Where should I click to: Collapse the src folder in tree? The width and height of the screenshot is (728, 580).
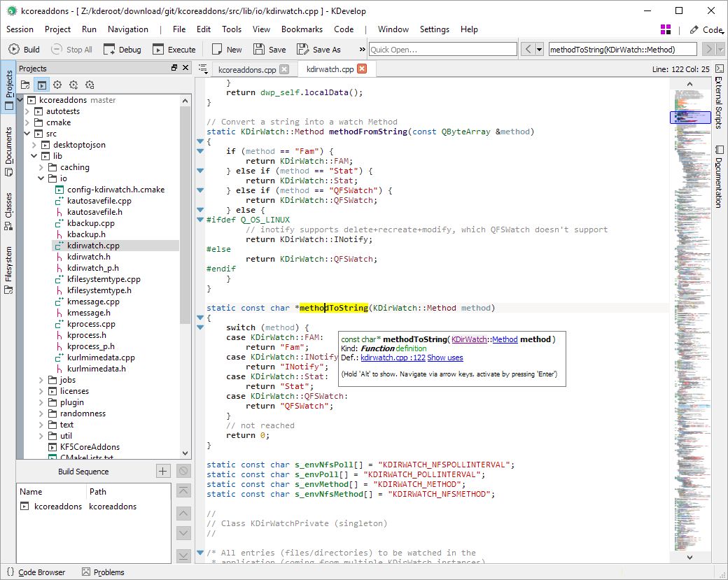click(27, 134)
